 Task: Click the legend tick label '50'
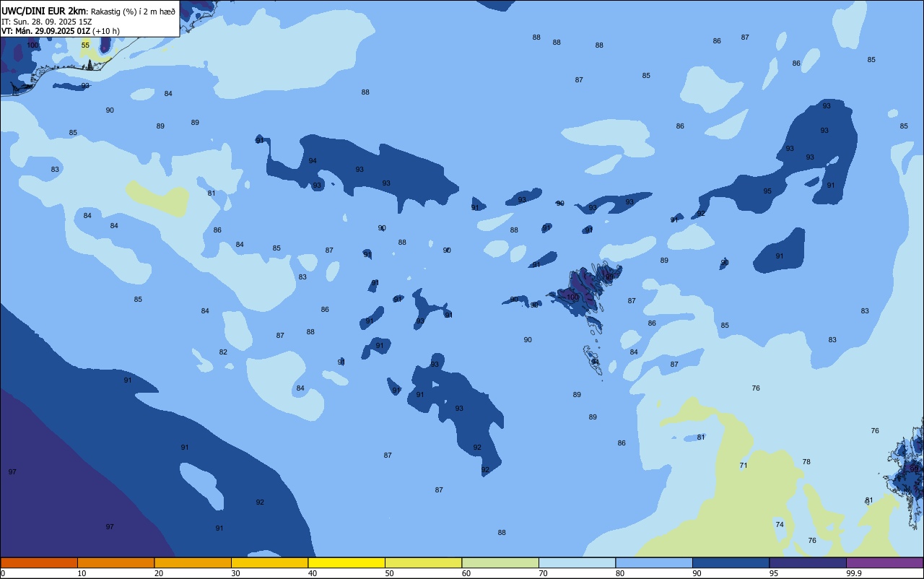pos(390,573)
